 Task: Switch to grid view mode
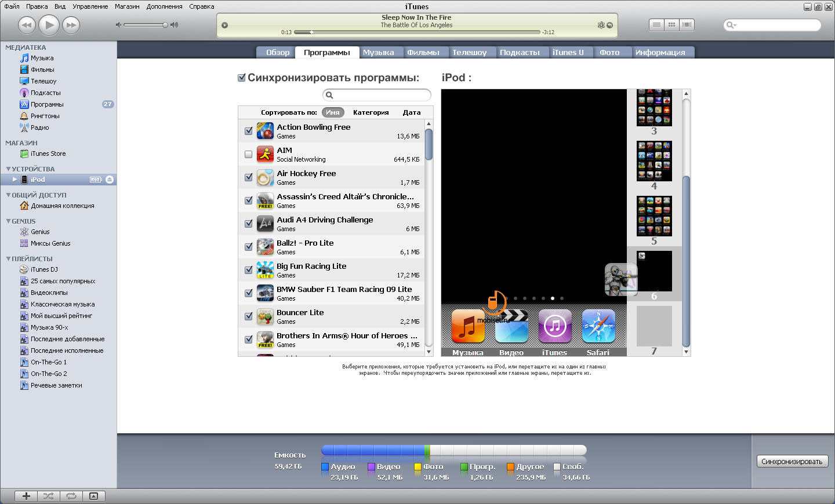(671, 25)
